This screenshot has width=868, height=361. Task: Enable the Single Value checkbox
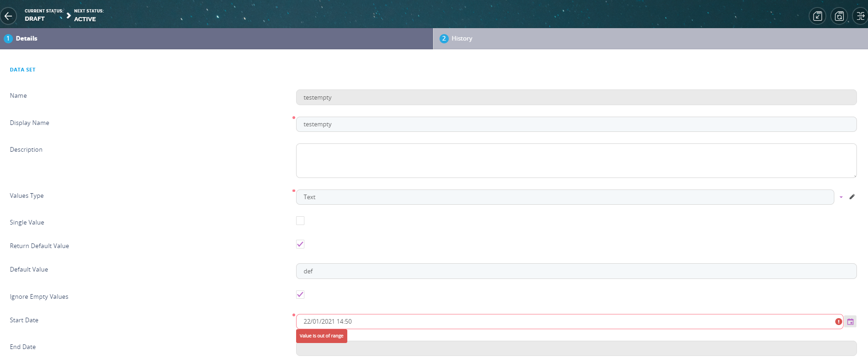pyautogui.click(x=300, y=221)
